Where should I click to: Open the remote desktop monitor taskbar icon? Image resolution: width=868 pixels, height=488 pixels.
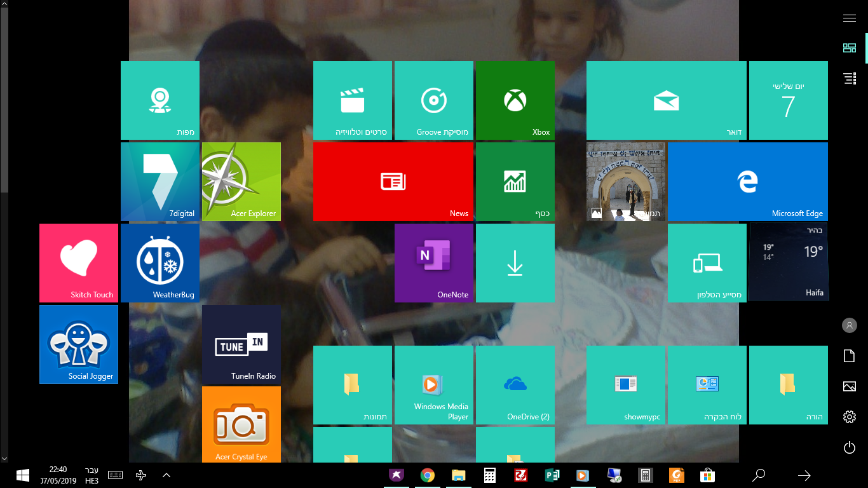[x=614, y=475]
